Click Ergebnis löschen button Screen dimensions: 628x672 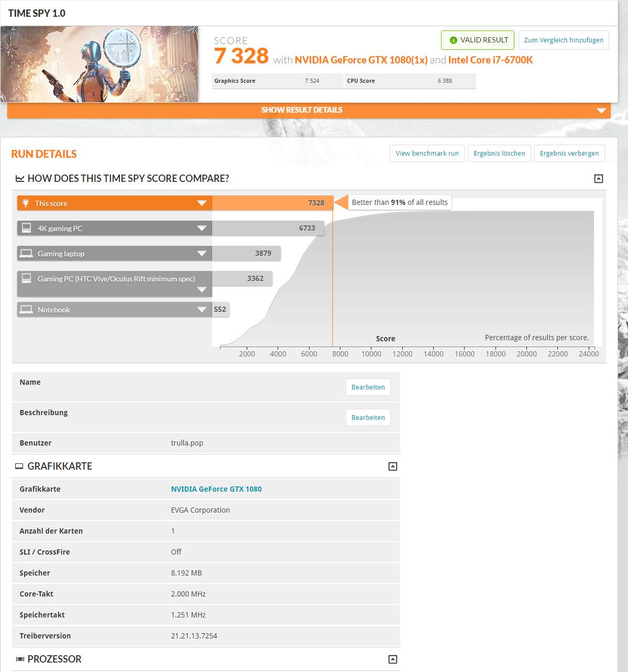[x=499, y=153]
